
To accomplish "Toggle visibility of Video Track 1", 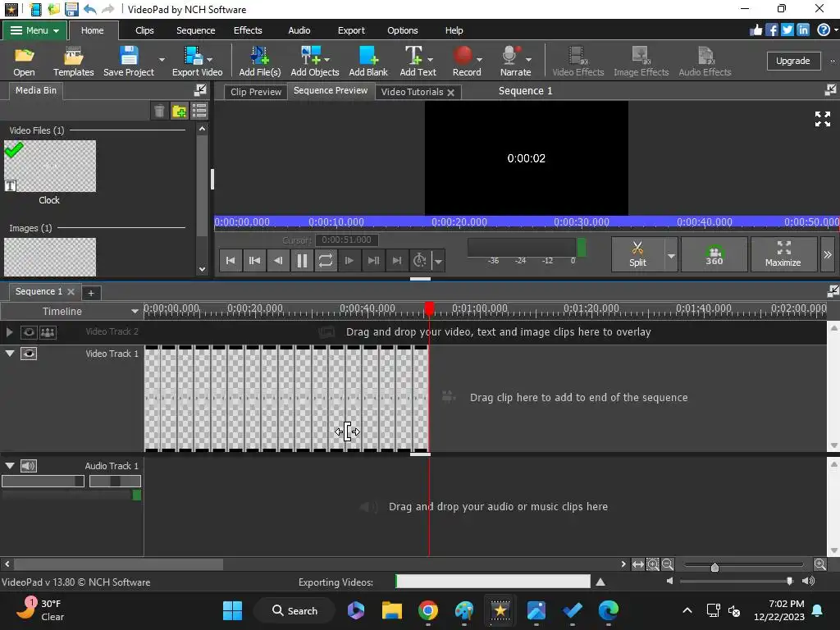I will click(x=29, y=354).
